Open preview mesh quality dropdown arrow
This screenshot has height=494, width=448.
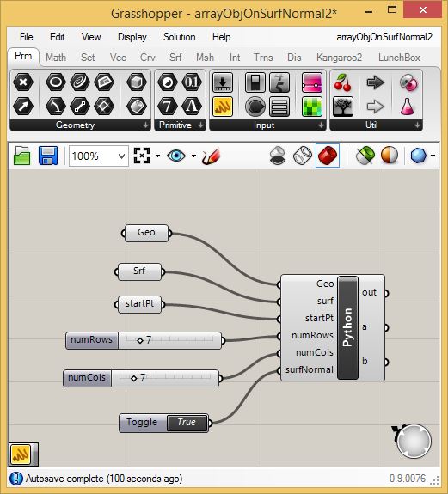pos(433,156)
